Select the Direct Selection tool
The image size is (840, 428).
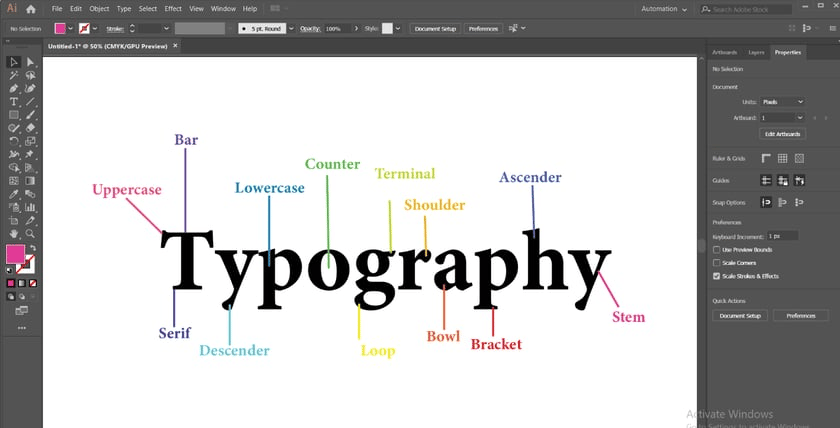click(31, 62)
